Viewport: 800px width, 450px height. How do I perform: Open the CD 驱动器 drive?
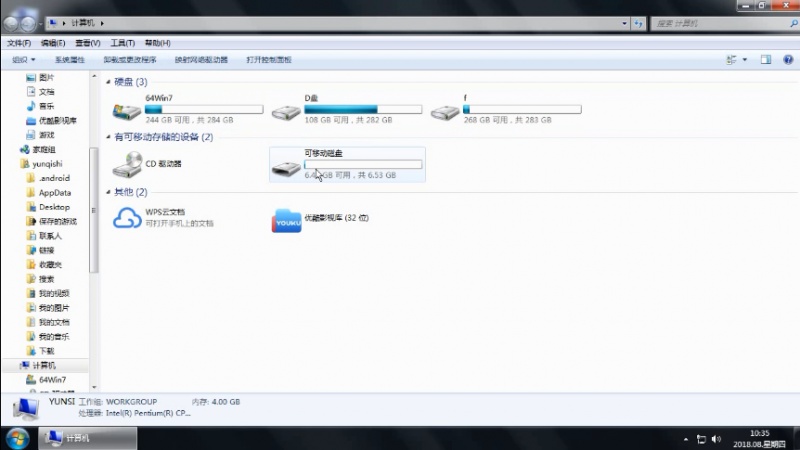click(x=127, y=165)
